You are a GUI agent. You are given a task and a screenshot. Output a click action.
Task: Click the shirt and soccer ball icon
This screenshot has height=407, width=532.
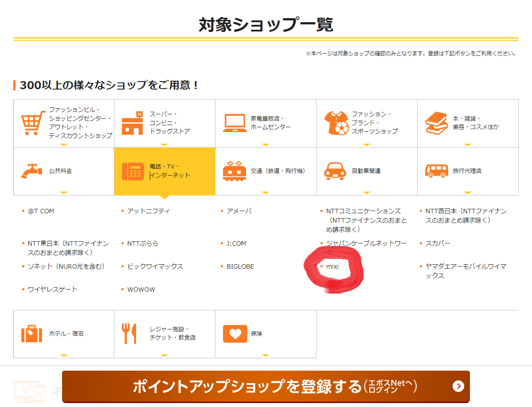[x=336, y=122]
